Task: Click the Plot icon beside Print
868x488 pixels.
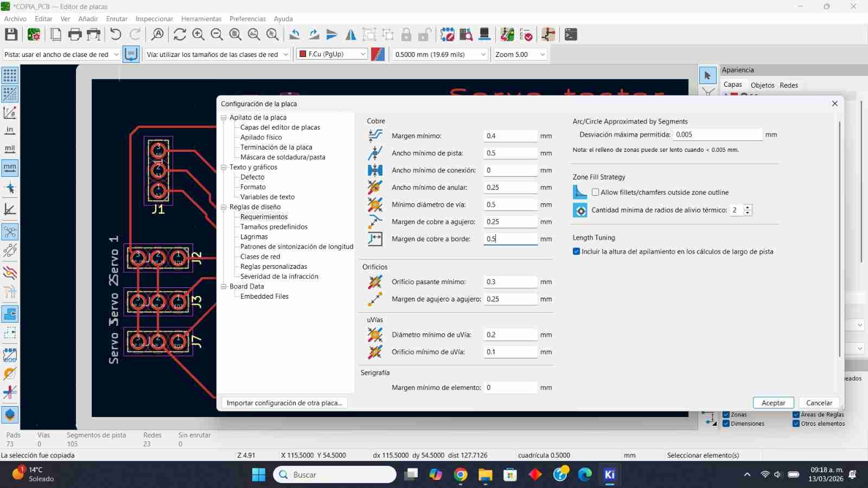Action: point(94,35)
